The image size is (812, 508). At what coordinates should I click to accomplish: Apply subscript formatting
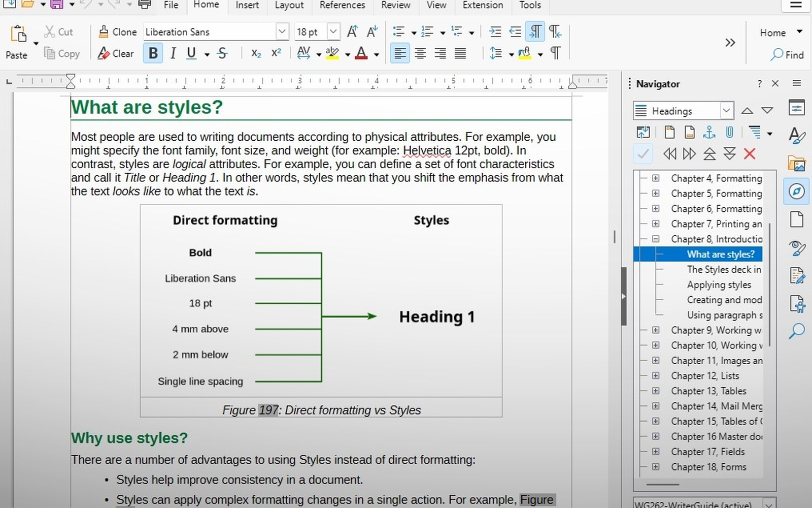[x=256, y=53]
